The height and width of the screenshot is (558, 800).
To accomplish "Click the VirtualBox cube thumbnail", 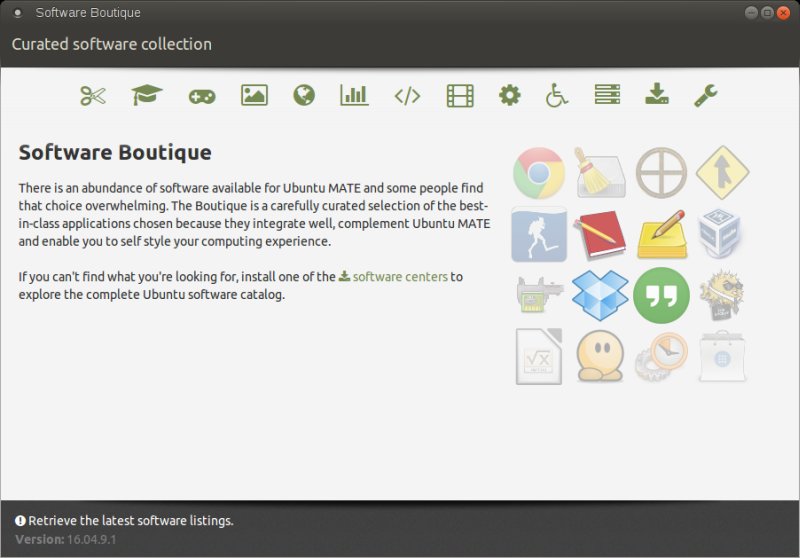I will 722,234.
